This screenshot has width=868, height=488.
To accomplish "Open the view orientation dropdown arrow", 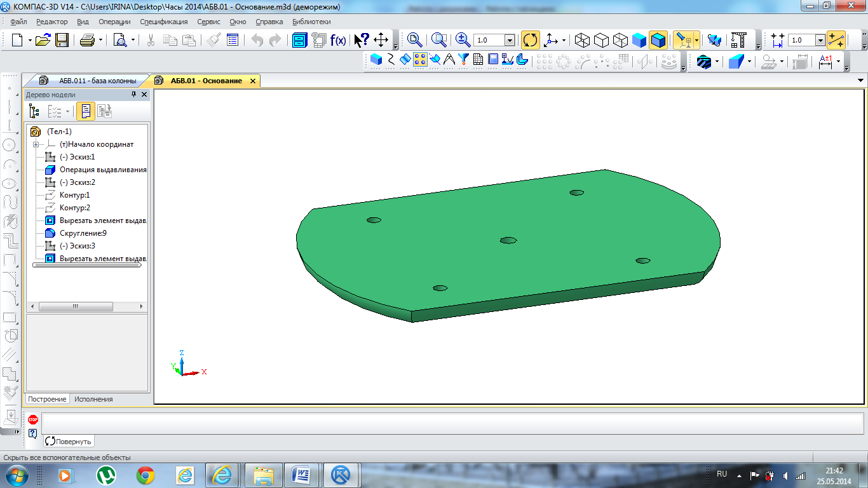I will 564,40.
